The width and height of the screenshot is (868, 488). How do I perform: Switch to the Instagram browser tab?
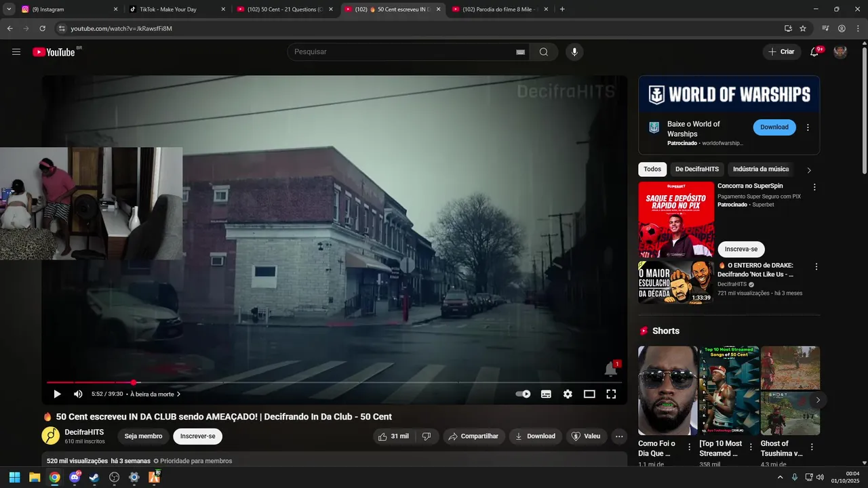pos(69,9)
